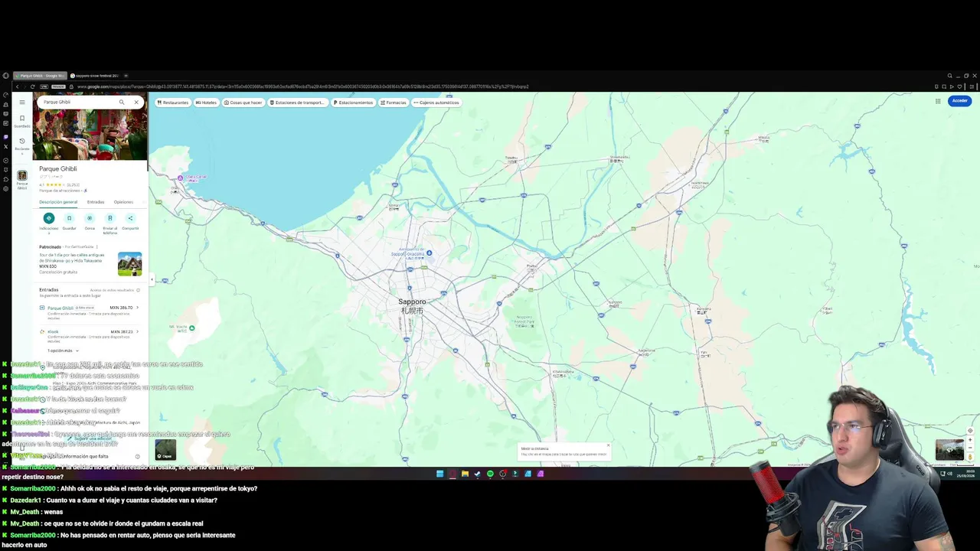Open browser sidebar settings gear
The height and width of the screenshot is (551, 980).
tap(5, 188)
